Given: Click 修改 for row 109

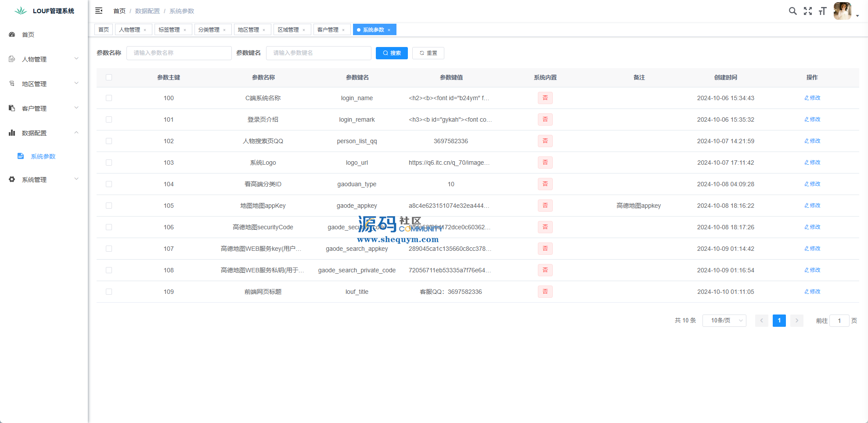Looking at the screenshot, I should coord(812,292).
